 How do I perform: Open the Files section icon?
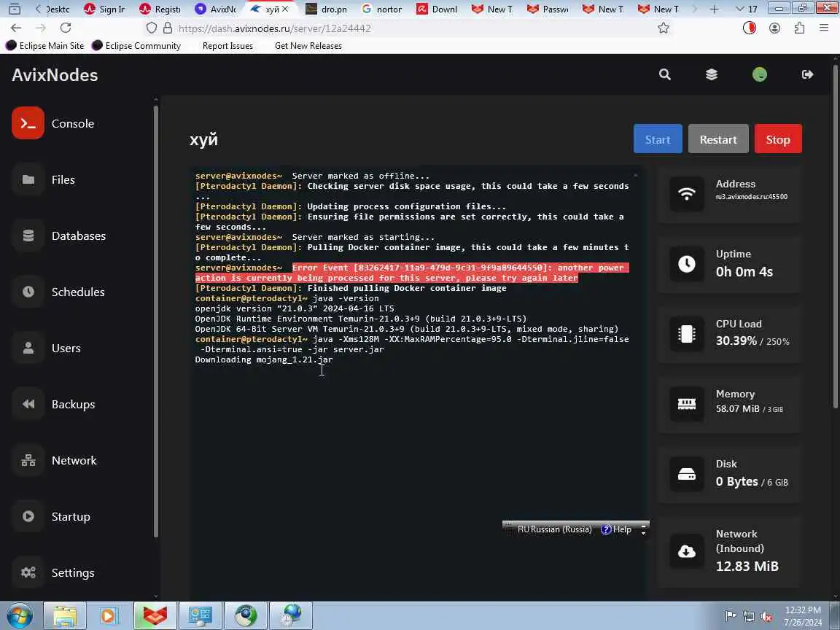click(x=28, y=179)
